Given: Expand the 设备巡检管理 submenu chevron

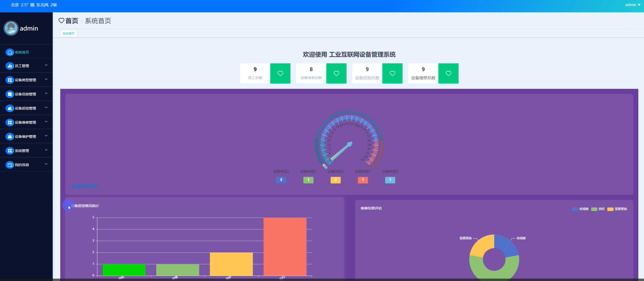Looking at the screenshot, I should coord(46,108).
